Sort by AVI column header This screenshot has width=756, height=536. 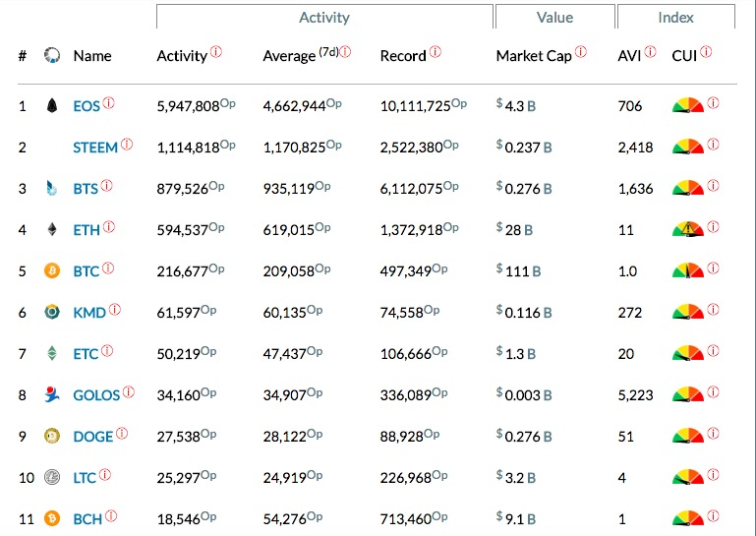click(x=629, y=56)
